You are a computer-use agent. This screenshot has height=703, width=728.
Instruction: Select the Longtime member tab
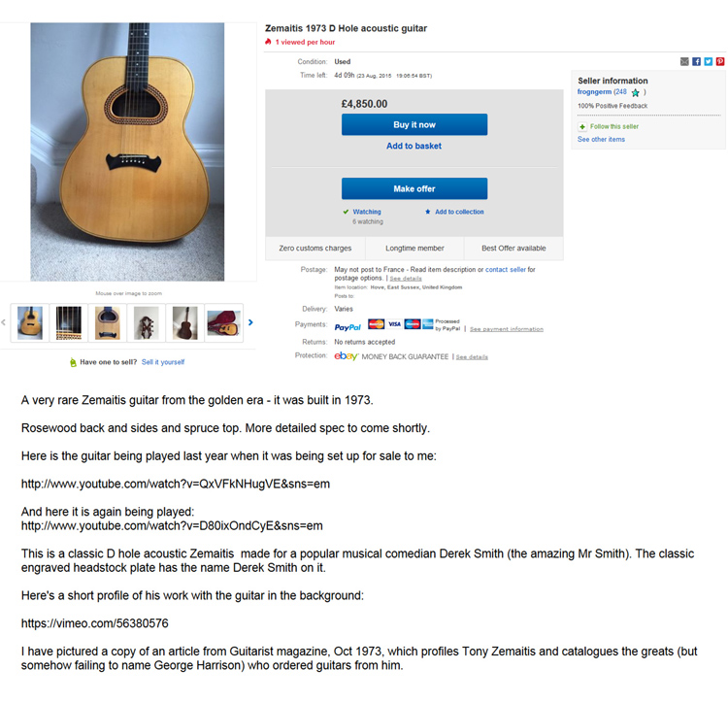click(414, 249)
